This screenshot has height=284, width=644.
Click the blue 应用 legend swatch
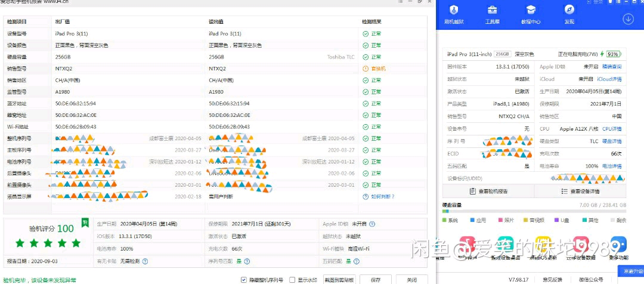473,220
